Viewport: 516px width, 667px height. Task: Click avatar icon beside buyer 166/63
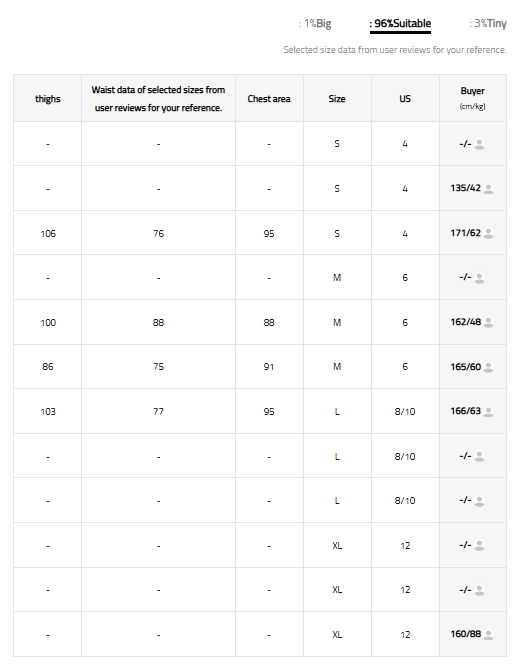click(488, 411)
